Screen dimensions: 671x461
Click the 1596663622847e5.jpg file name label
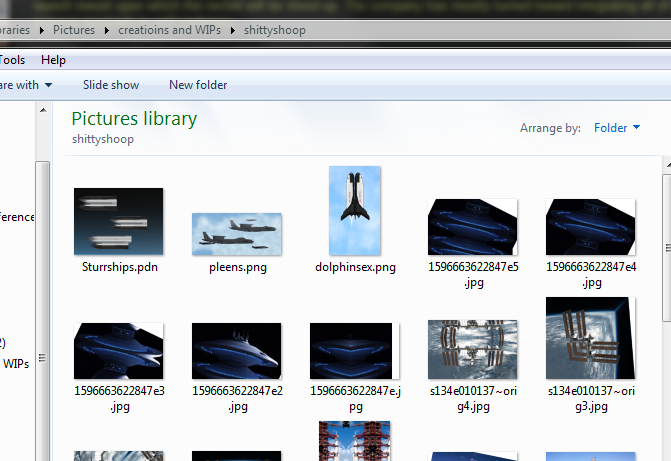(x=473, y=275)
